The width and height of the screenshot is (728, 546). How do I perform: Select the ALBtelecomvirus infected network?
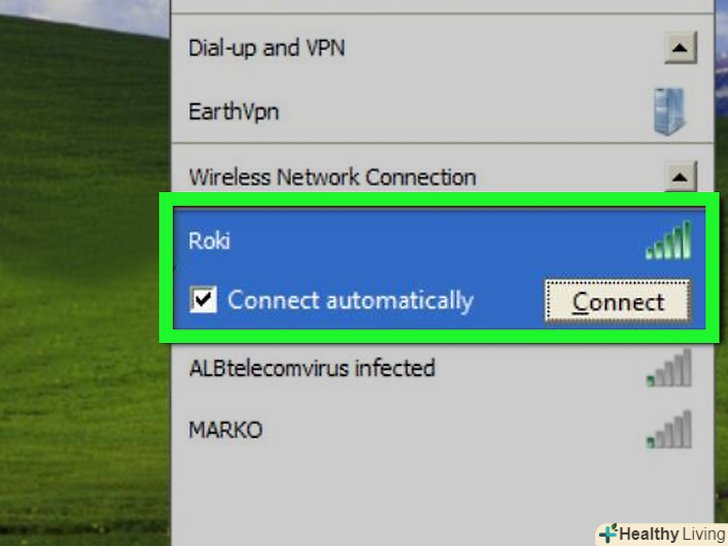point(312,368)
